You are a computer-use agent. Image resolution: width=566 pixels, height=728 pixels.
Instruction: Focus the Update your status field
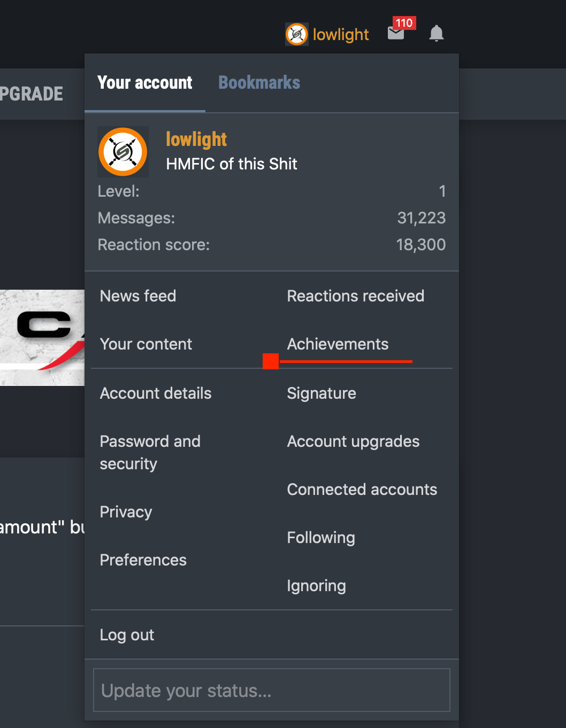272,691
